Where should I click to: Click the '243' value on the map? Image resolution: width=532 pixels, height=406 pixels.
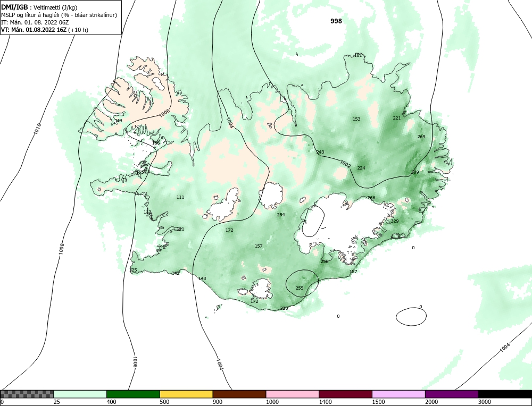coord(320,152)
